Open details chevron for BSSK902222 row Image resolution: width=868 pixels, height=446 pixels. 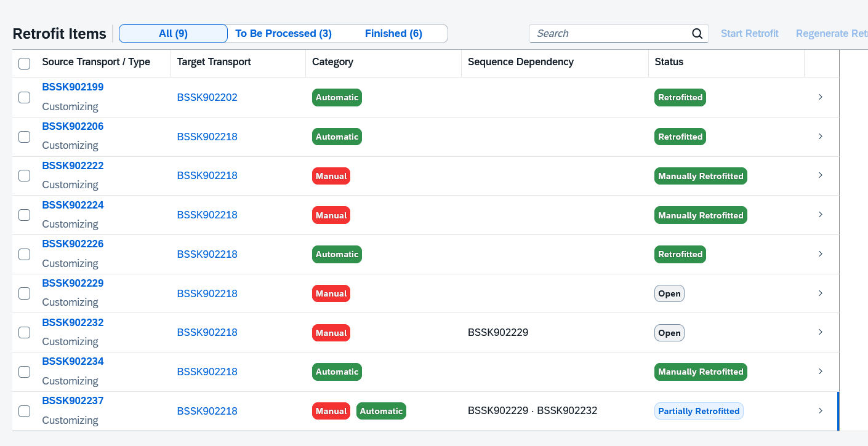tap(820, 175)
